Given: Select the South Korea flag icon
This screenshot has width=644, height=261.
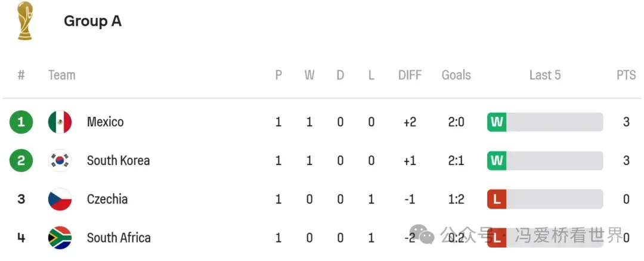Looking at the screenshot, I should point(60,160).
